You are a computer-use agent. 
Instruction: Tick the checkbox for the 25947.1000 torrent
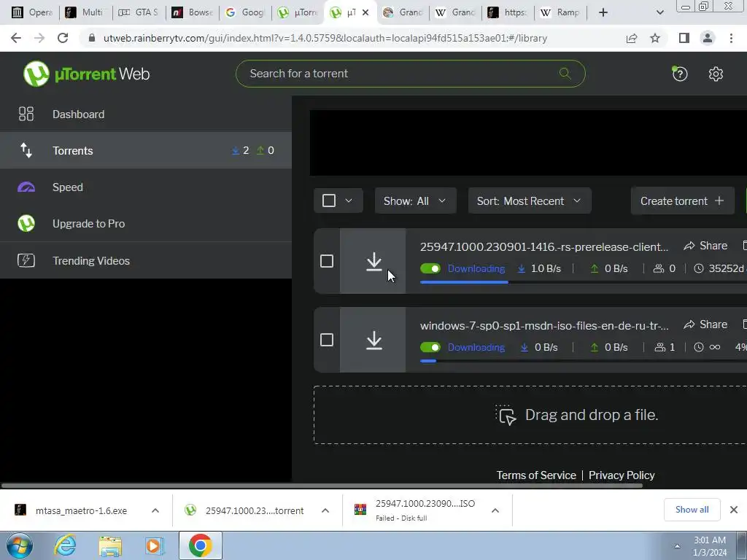pyautogui.click(x=327, y=261)
